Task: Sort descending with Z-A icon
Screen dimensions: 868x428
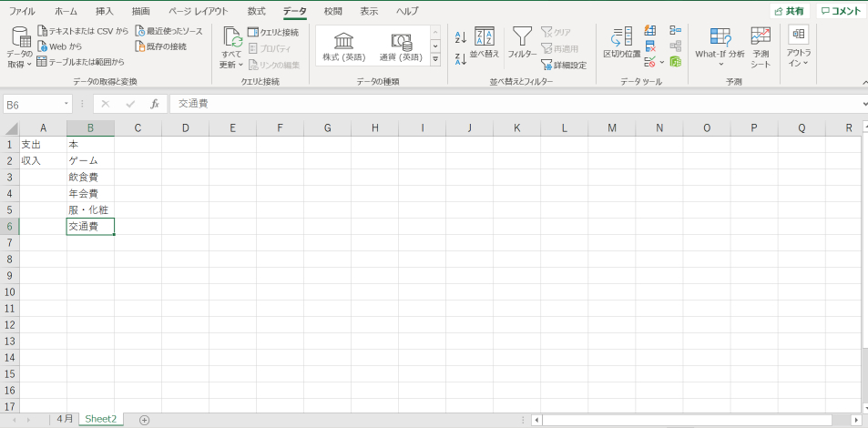Action: (x=461, y=58)
